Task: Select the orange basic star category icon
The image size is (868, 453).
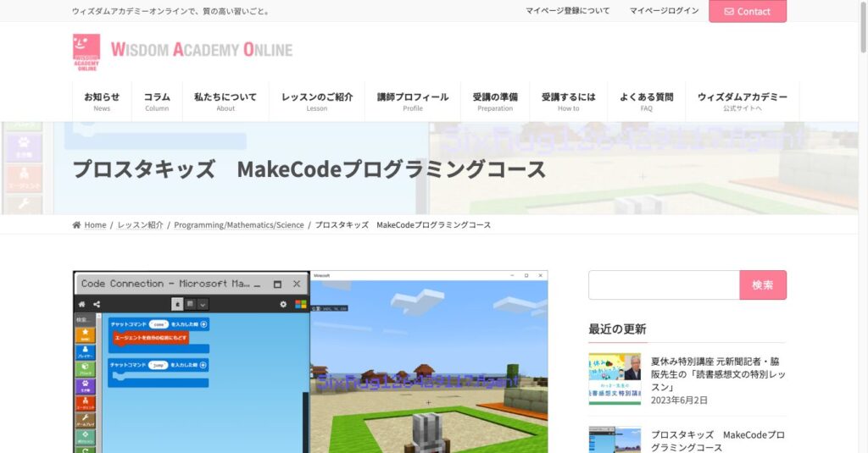Action: (x=86, y=335)
